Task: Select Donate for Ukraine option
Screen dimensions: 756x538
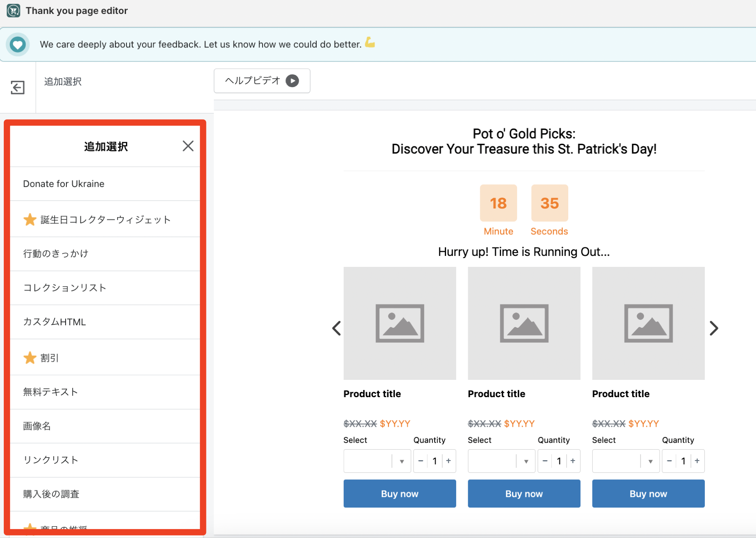Action: 63,184
